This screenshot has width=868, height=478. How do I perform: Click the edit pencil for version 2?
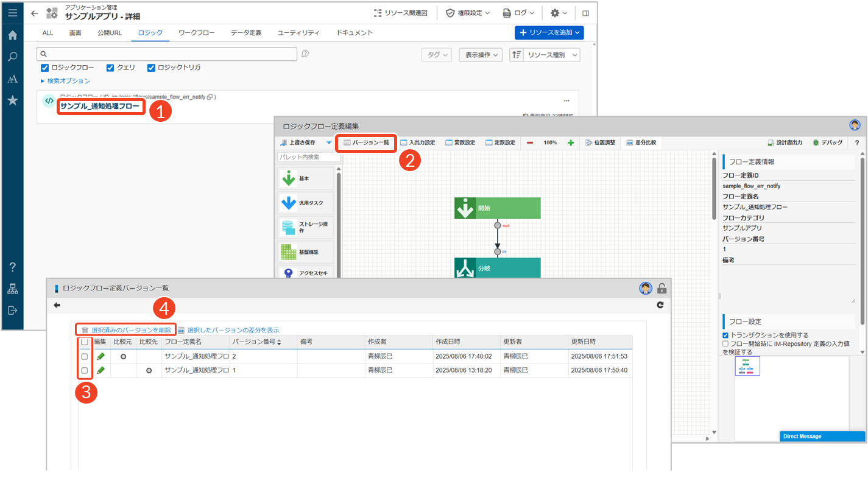click(x=101, y=356)
